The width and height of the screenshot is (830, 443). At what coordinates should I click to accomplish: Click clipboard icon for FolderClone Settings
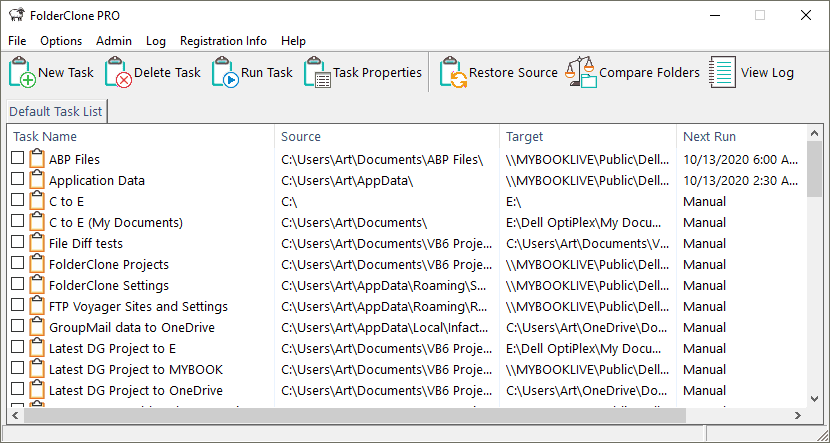(37, 285)
